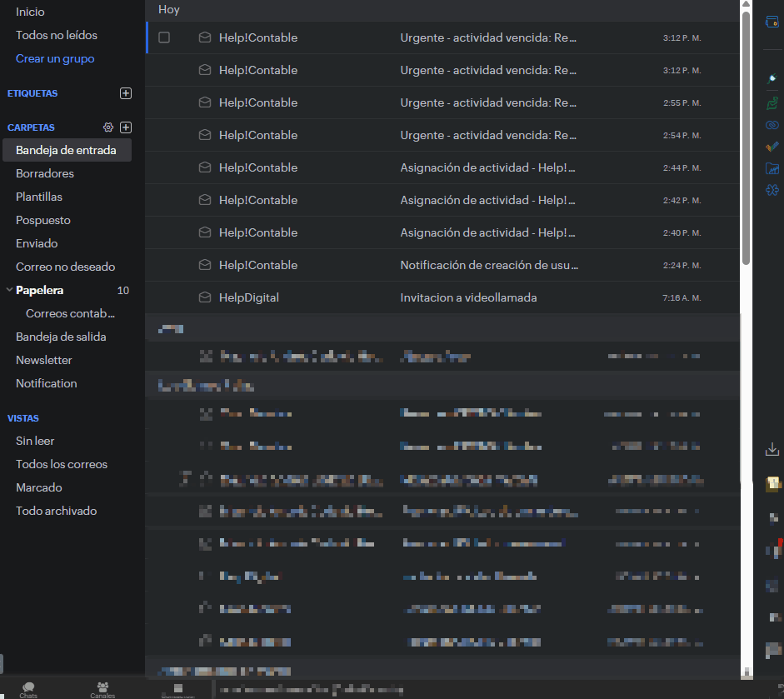The image size is (784, 699).
Task: Open the Help!Contable email received at 2:54 P. M.
Action: click(x=442, y=135)
